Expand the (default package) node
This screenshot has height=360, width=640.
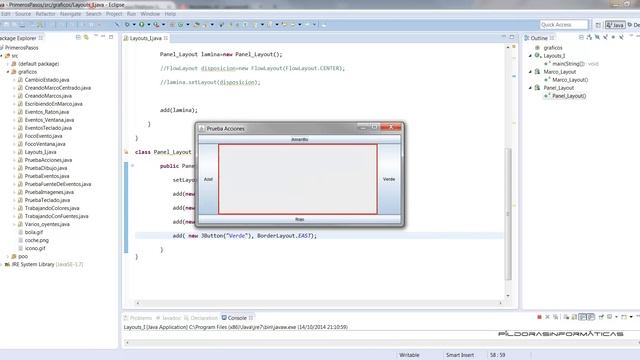coord(8,64)
